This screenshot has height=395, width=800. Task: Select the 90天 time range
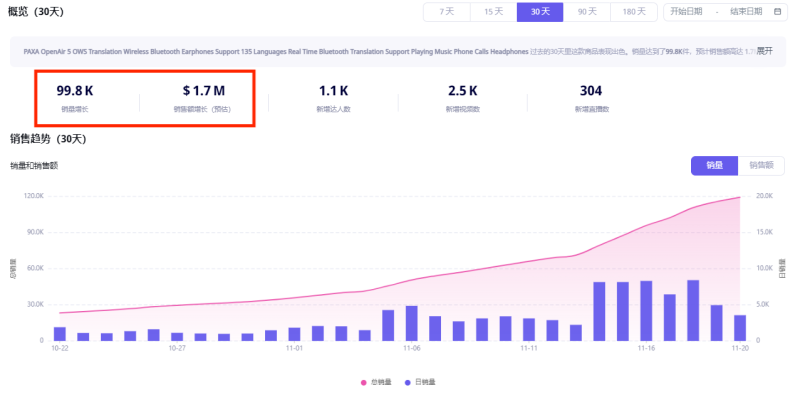pos(587,12)
